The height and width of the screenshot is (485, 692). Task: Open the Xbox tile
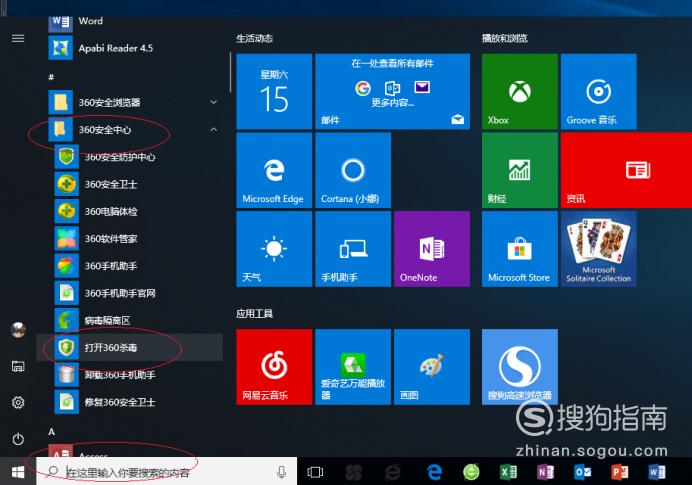[x=520, y=92]
